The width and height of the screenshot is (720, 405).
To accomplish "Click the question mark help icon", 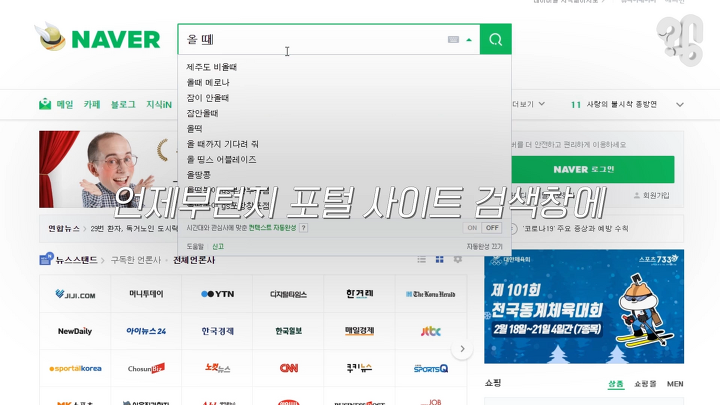I will click(303, 228).
